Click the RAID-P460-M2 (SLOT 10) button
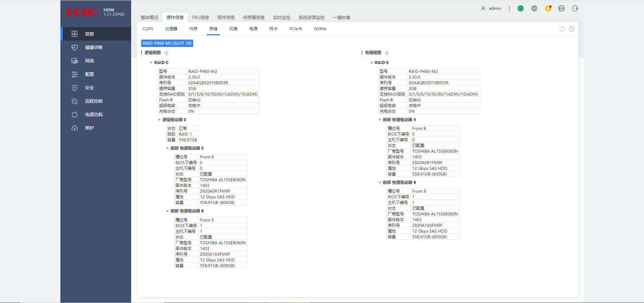The height and width of the screenshot is (303, 644). (x=167, y=43)
